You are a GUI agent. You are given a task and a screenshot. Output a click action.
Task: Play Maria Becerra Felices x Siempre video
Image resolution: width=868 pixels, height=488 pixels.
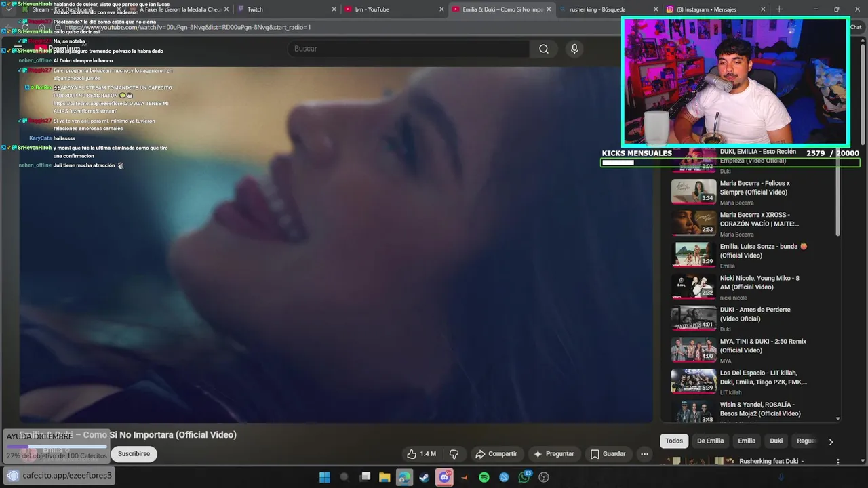[x=694, y=192]
